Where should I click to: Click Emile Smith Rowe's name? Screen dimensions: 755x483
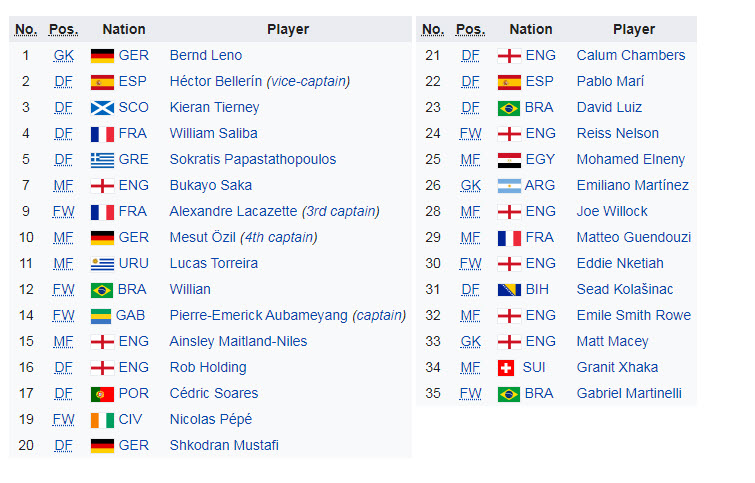[x=633, y=316]
